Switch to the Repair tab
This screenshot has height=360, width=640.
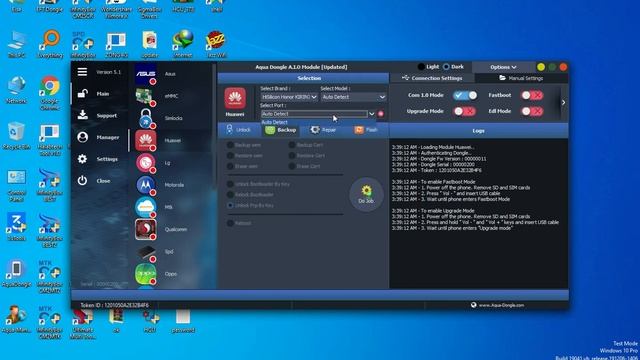[x=323, y=130]
